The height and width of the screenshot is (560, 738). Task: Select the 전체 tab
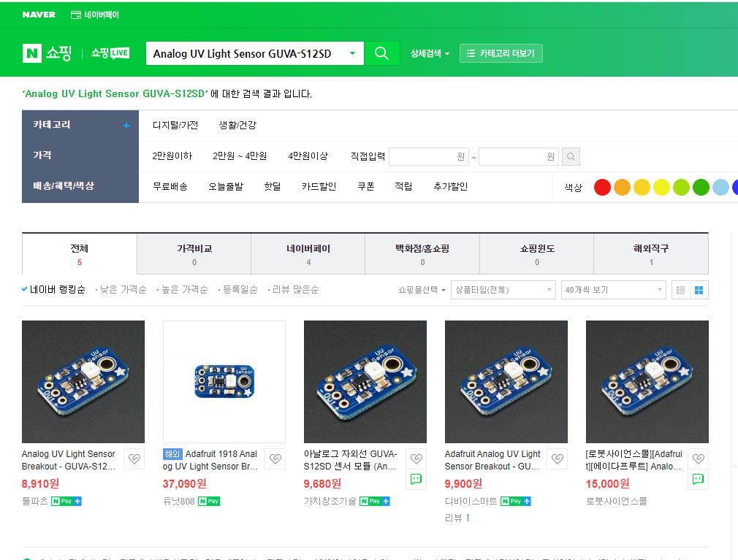coord(80,254)
